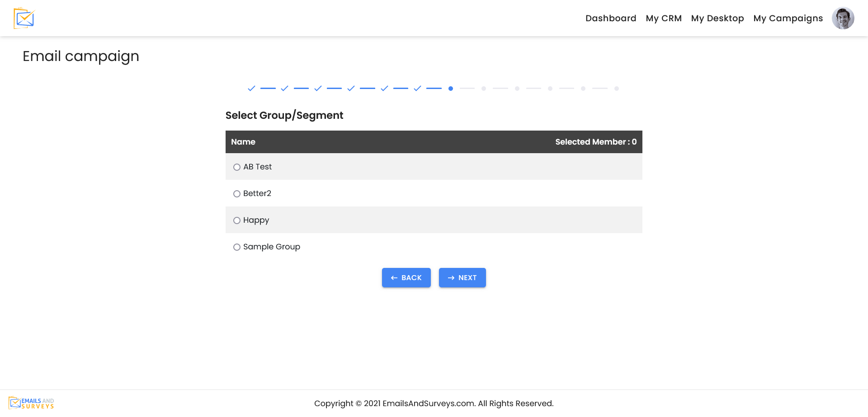Click the Back button
The image size is (868, 417).
click(406, 277)
